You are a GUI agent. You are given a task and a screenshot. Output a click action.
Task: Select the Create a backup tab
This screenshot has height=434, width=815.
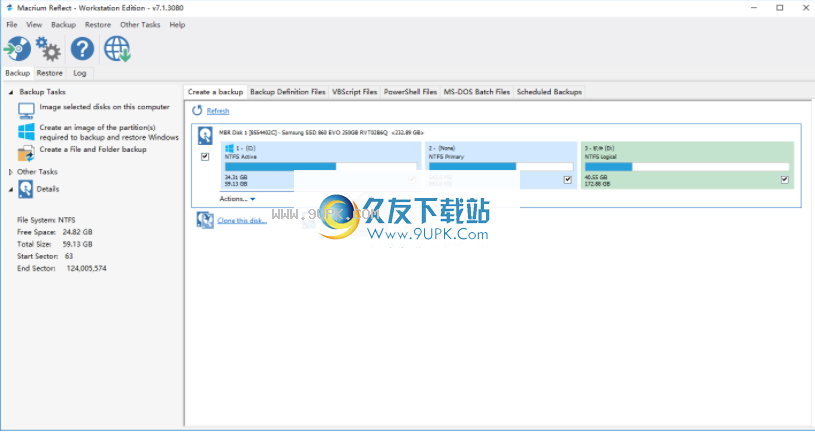[x=215, y=92]
